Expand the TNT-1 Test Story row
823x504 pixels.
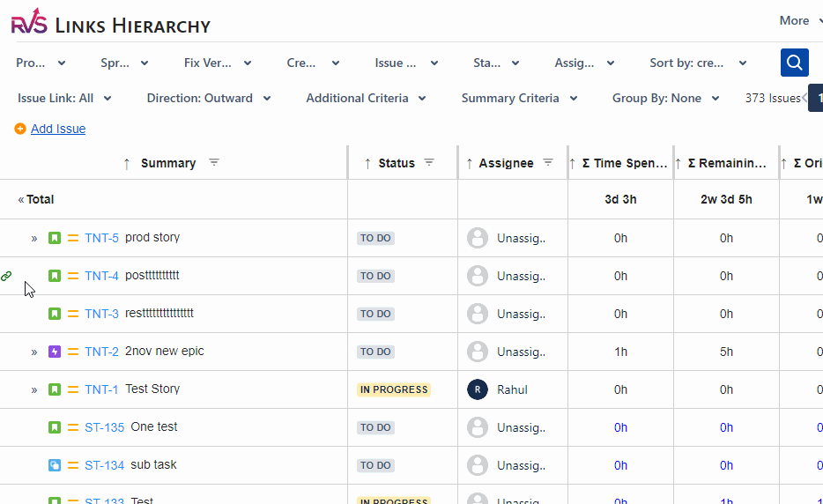point(34,390)
